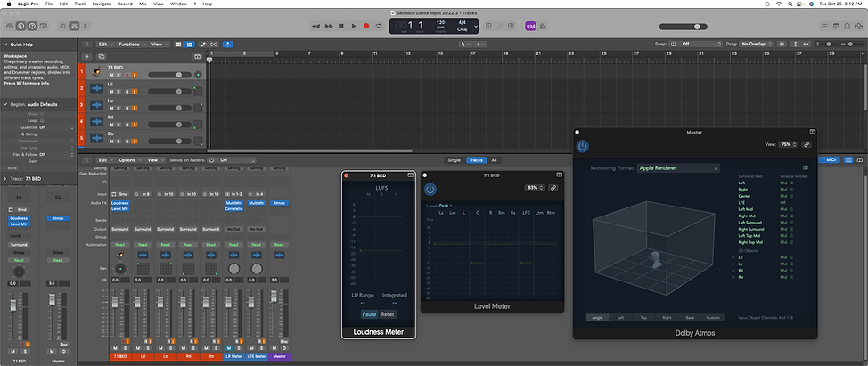Mute the LR Meter channel strip
This screenshot has width=868, height=366.
(x=229, y=348)
